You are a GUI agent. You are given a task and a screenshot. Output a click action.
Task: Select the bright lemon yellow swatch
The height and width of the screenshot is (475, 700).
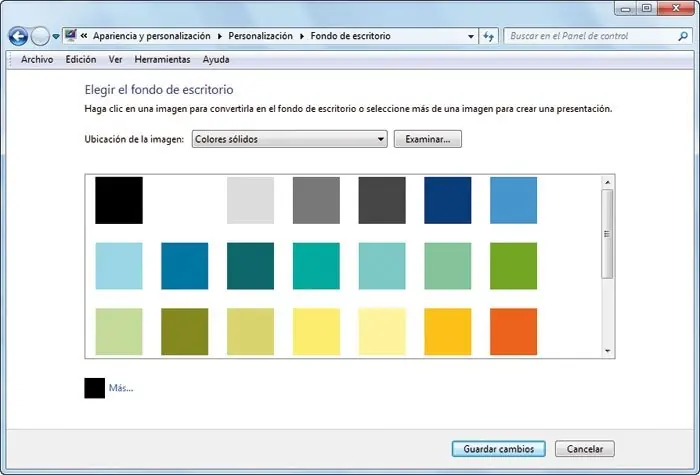point(316,332)
